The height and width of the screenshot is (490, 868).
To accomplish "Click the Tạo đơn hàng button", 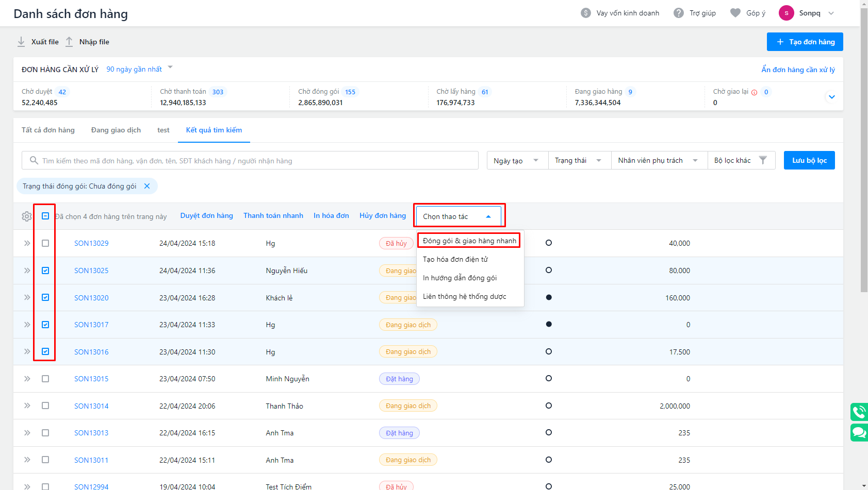I will [805, 42].
